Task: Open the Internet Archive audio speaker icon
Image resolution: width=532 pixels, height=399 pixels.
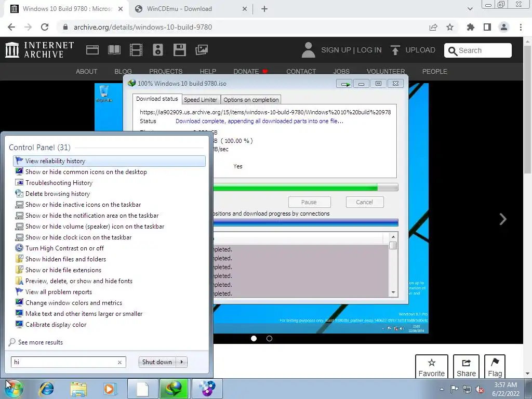Action: pos(158,50)
